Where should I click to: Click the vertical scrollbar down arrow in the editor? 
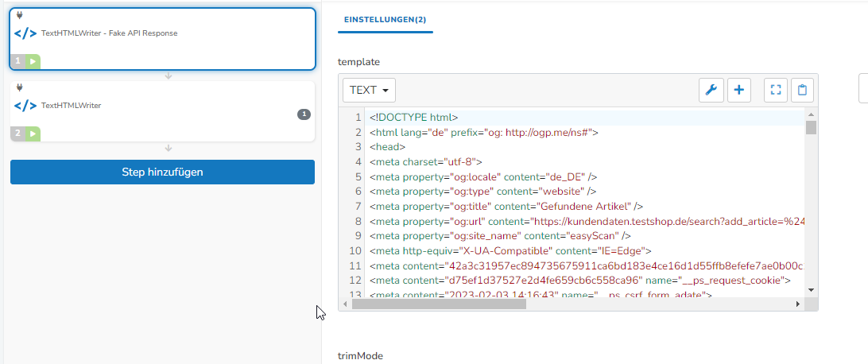[811, 290]
